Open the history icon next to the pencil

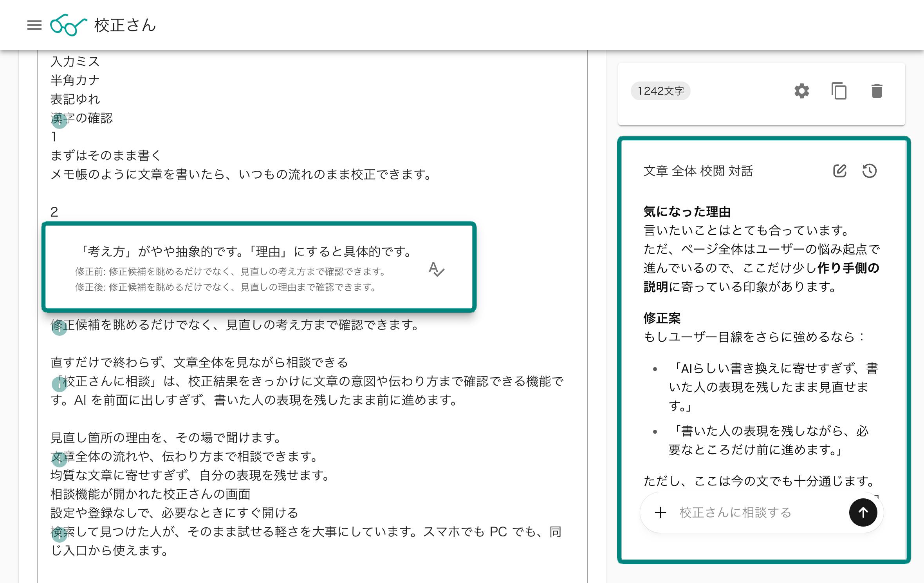pyautogui.click(x=870, y=171)
